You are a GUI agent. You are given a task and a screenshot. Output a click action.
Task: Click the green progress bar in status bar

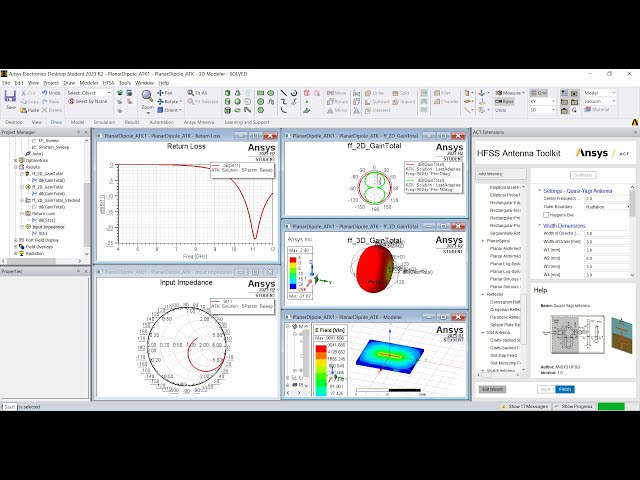pos(611,407)
